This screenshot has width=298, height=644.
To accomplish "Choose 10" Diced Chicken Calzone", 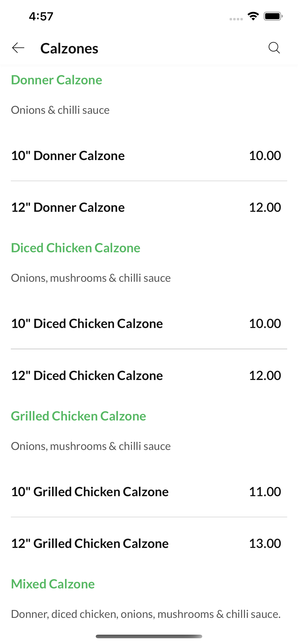I will 149,323.
